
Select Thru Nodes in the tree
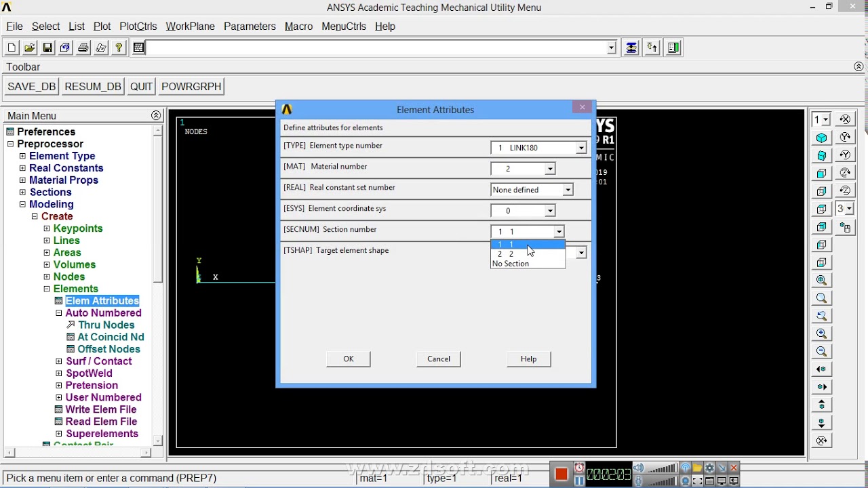[x=106, y=325]
